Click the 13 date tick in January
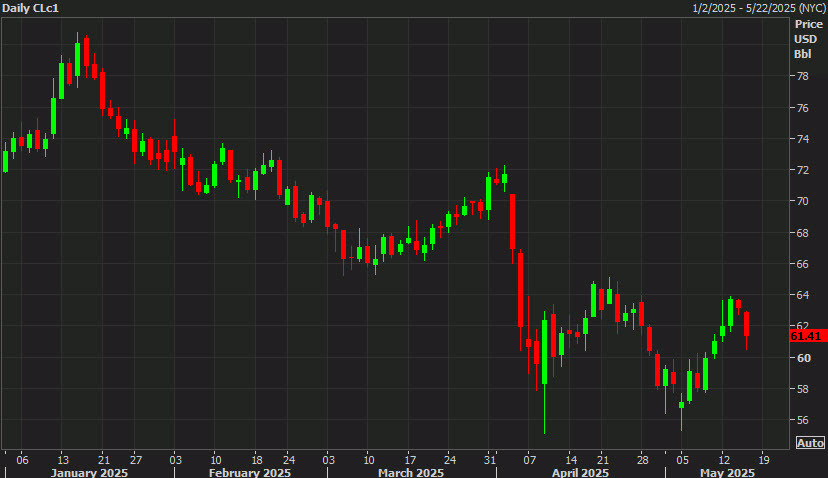828x478 pixels. pyautogui.click(x=63, y=460)
